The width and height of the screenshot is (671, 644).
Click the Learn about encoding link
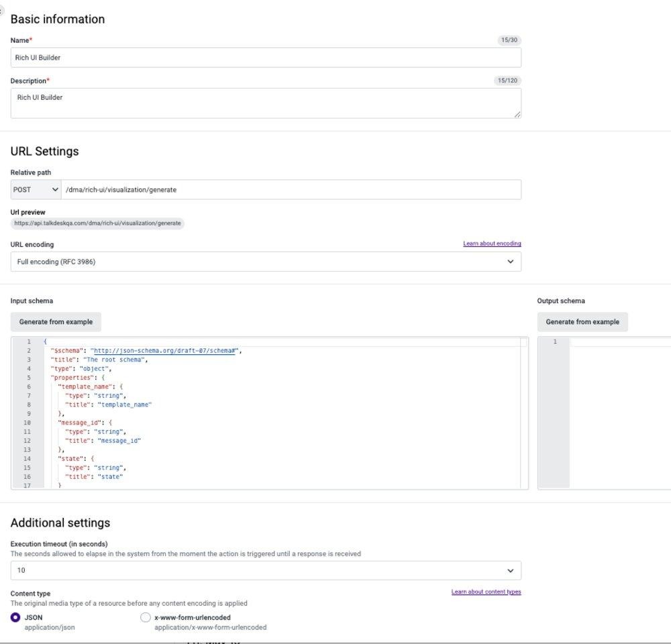click(x=492, y=244)
